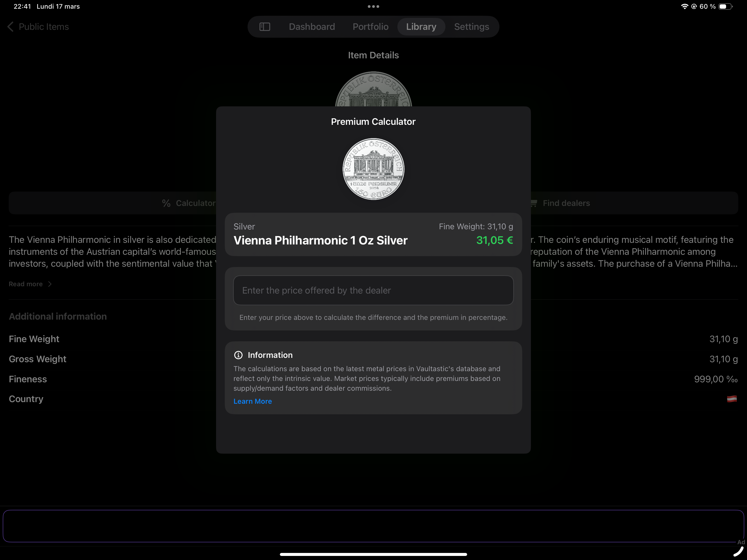Select the Gross Weight row label
Screen dimensions: 747x560
click(37, 359)
